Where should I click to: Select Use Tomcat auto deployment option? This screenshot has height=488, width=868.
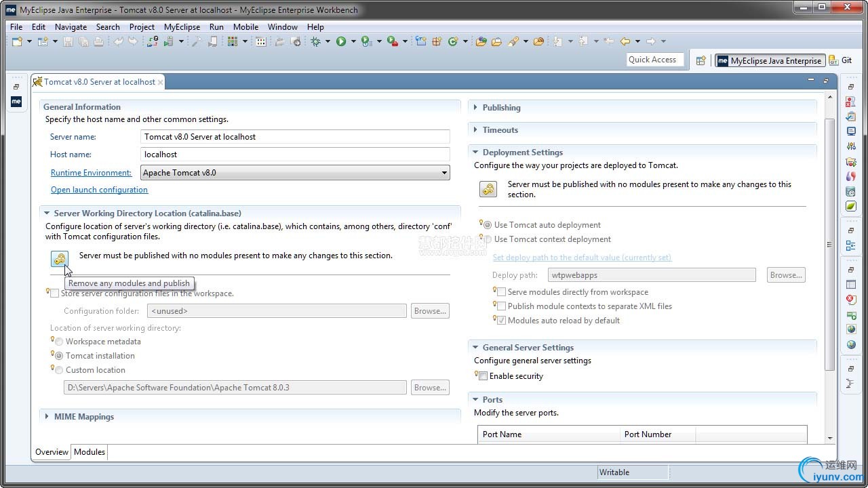point(488,225)
